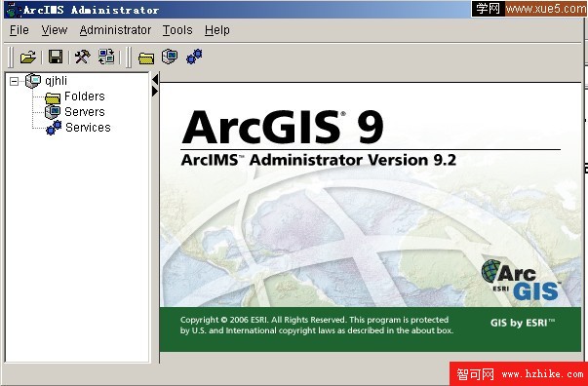The height and width of the screenshot is (386, 588).
Task: Open the Administrator menu
Action: click(115, 30)
